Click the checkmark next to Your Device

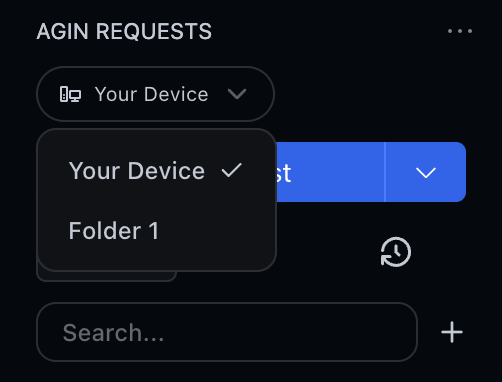coord(231,170)
